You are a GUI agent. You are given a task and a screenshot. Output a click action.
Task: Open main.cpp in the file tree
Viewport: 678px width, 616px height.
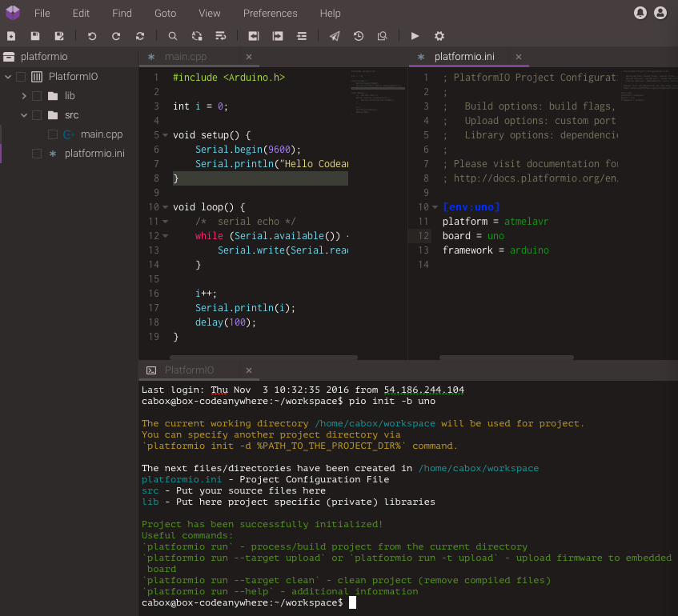[x=102, y=134]
